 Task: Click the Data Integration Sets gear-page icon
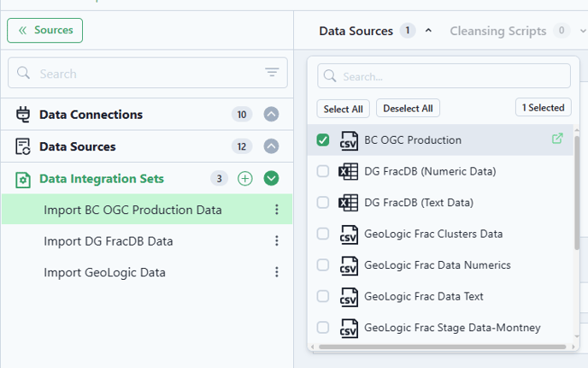tap(23, 180)
